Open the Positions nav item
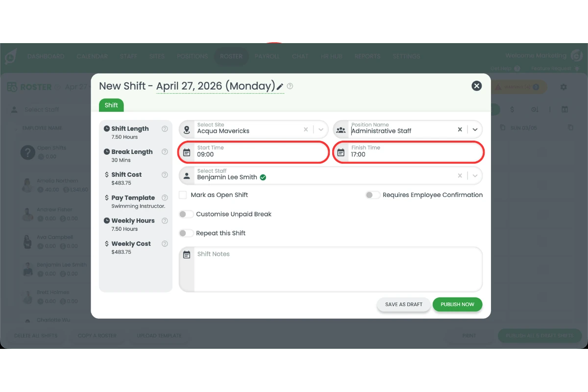Image resolution: width=588 pixels, height=392 pixels. point(192,56)
